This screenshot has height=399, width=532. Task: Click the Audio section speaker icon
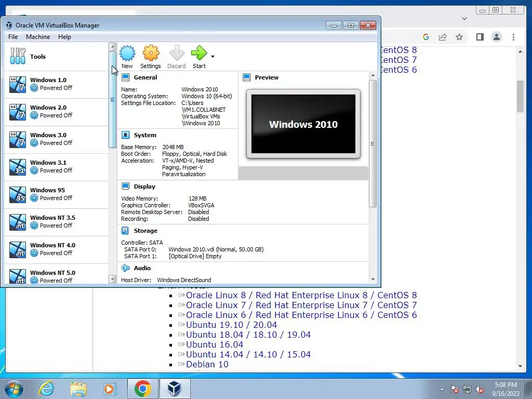click(126, 268)
